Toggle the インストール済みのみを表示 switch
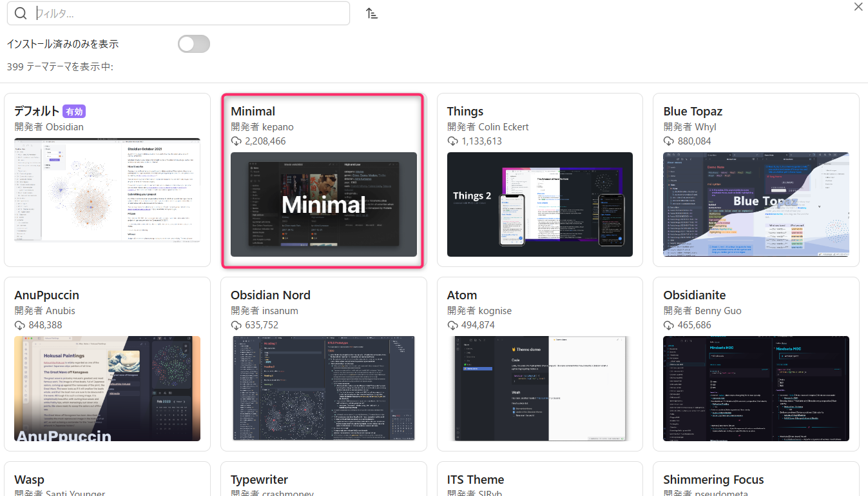This screenshot has height=496, width=868. click(194, 44)
